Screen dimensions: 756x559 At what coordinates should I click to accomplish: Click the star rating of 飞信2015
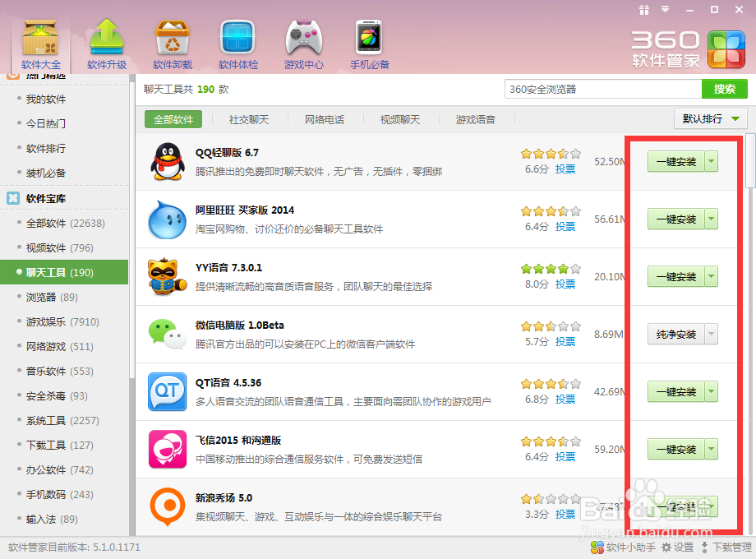551,441
